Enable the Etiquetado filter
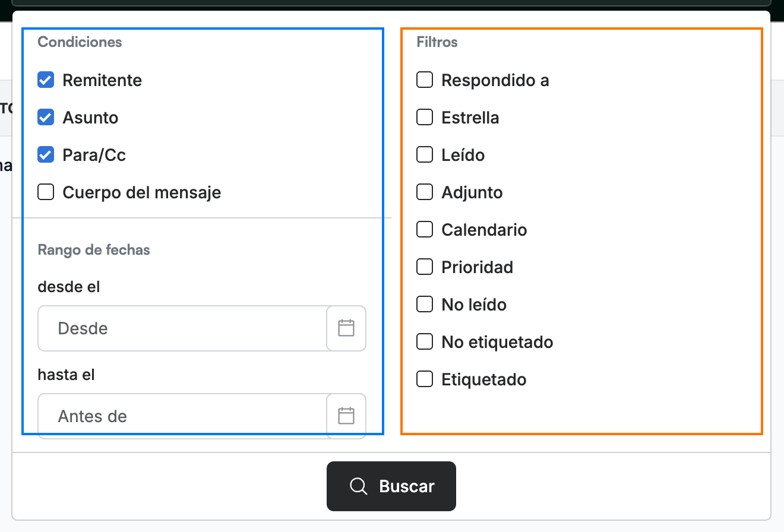This screenshot has width=784, height=532. [x=425, y=379]
